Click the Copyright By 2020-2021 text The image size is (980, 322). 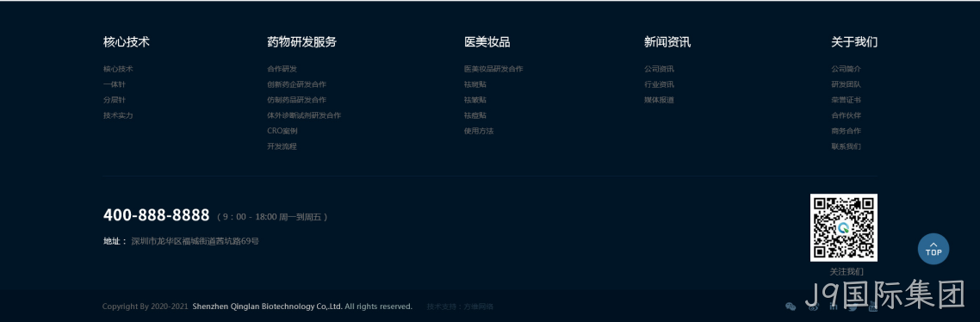tap(145, 307)
